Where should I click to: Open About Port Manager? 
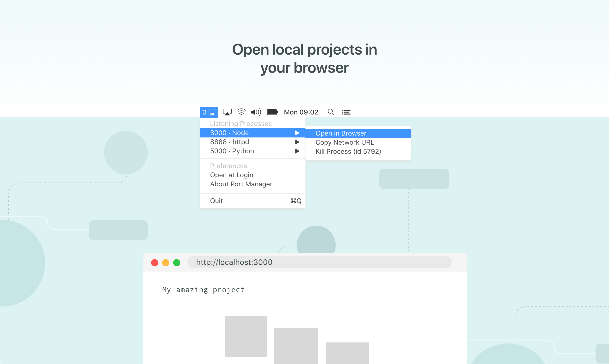[241, 184]
